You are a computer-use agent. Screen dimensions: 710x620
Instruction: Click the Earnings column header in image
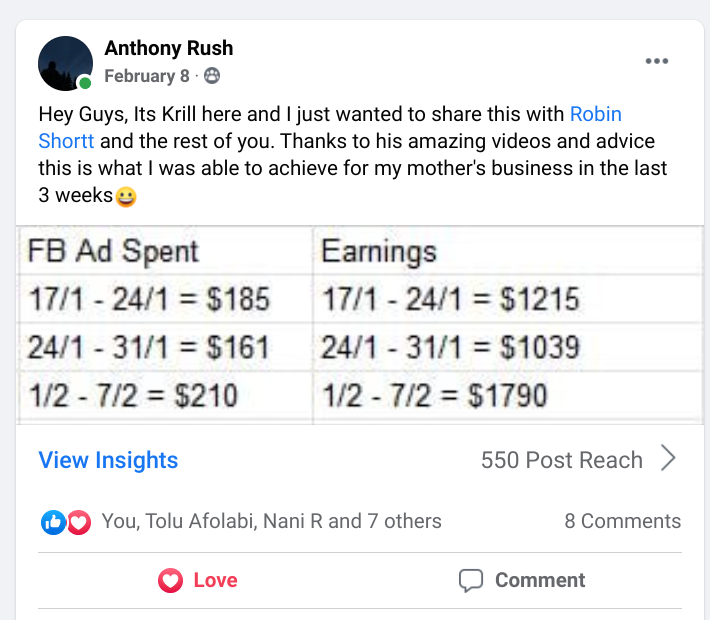(379, 251)
